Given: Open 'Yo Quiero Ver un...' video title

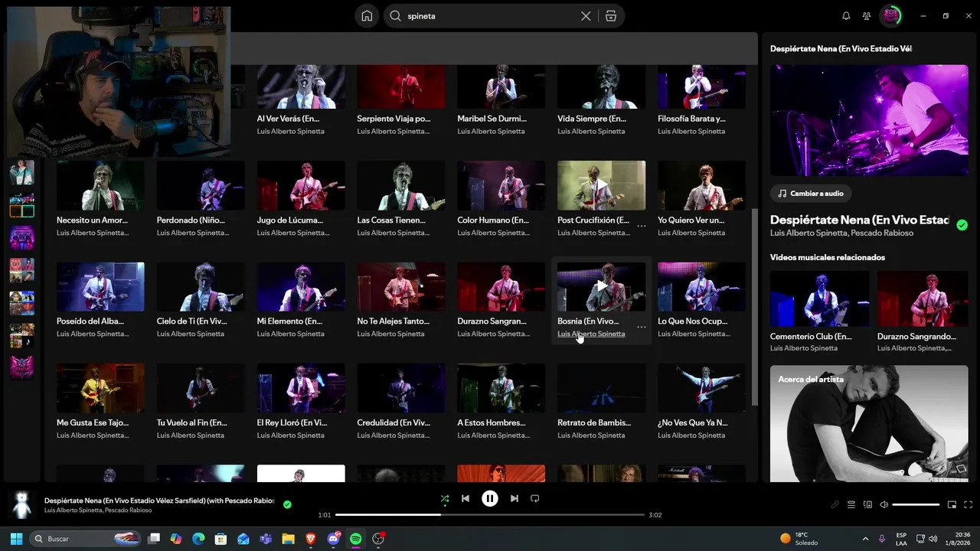Looking at the screenshot, I should (x=691, y=220).
